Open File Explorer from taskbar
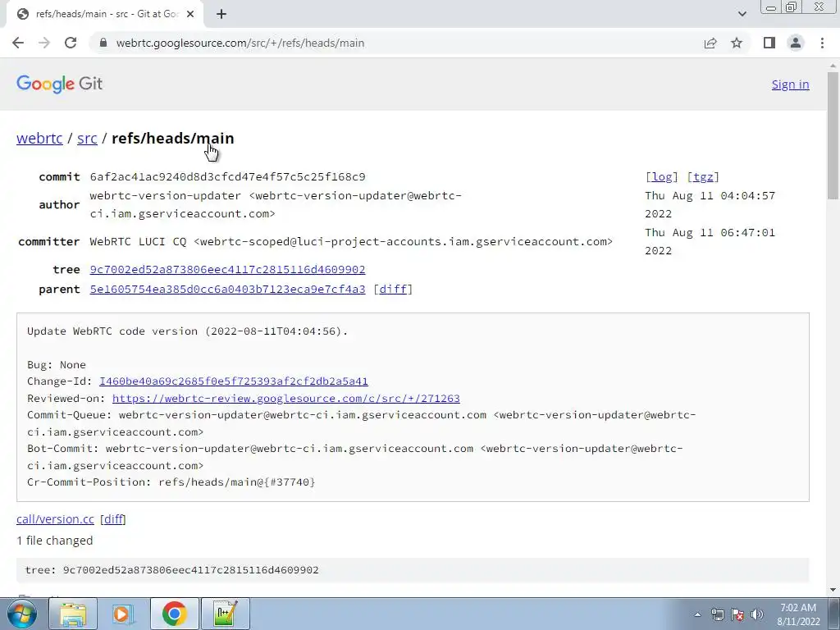The width and height of the screenshot is (840, 630). click(73, 614)
